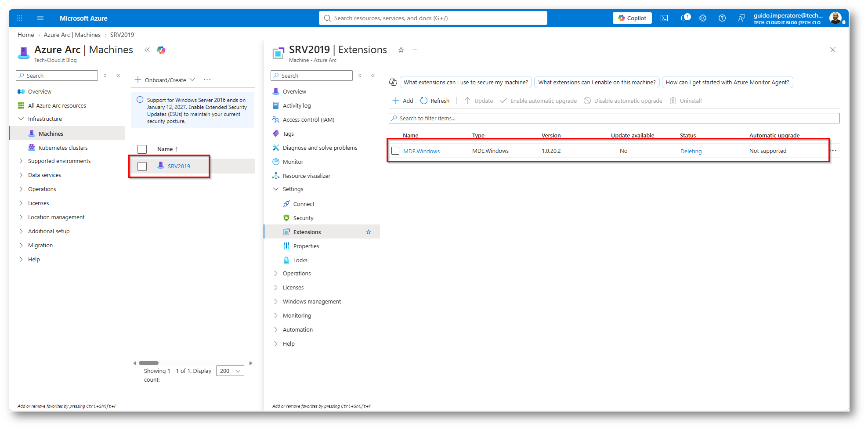Open the MDE.Windows extension link
The height and width of the screenshot is (430, 868).
click(x=421, y=151)
